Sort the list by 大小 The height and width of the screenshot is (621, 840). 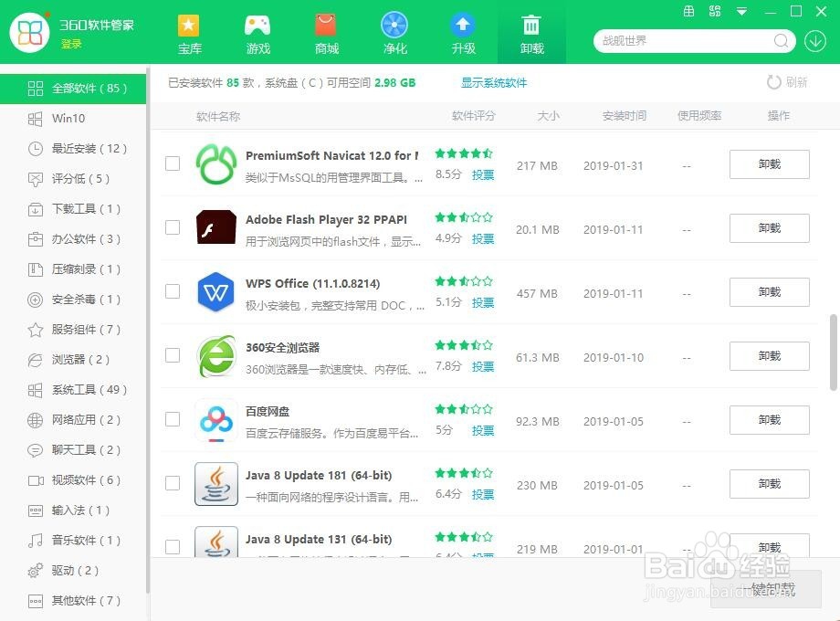tap(548, 116)
